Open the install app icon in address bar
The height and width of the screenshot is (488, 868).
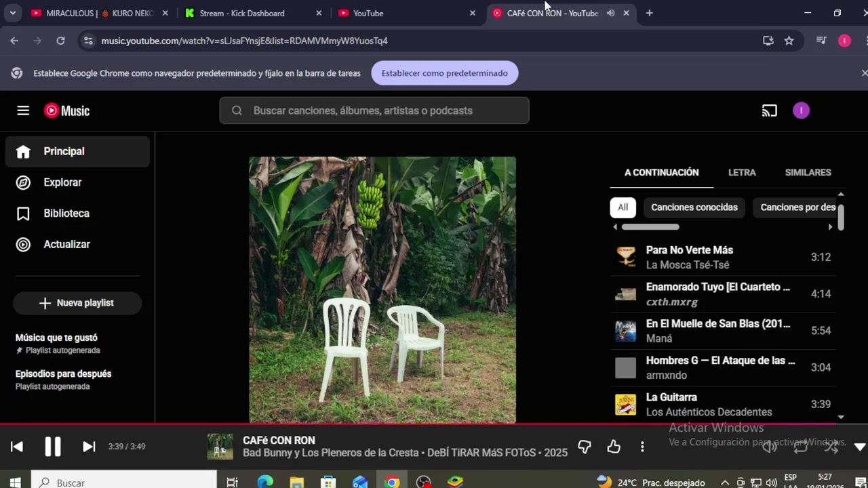click(768, 41)
